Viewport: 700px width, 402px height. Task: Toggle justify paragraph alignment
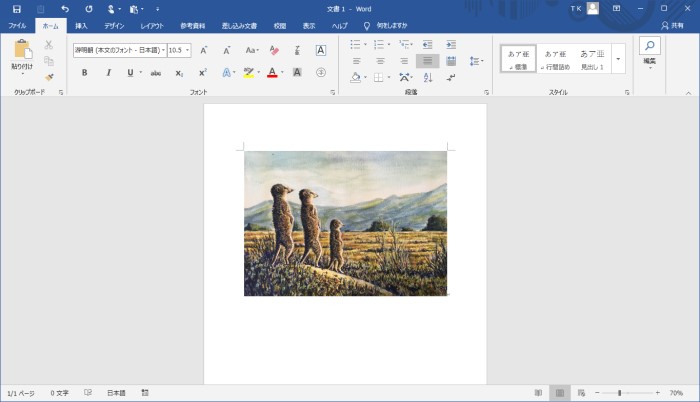427,61
